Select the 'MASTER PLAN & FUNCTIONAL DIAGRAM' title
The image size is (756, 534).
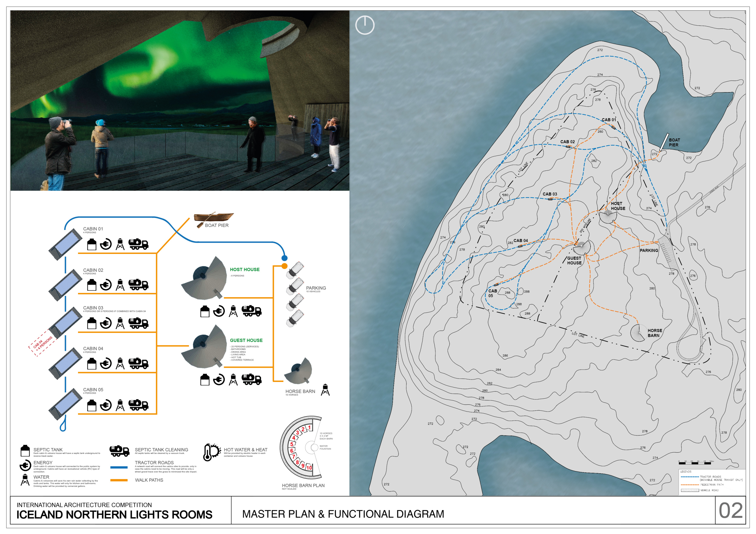coord(343,514)
